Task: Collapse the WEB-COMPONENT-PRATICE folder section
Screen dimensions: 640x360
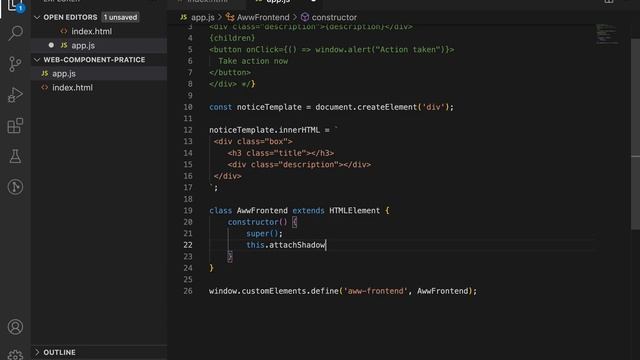Action: [x=37, y=60]
